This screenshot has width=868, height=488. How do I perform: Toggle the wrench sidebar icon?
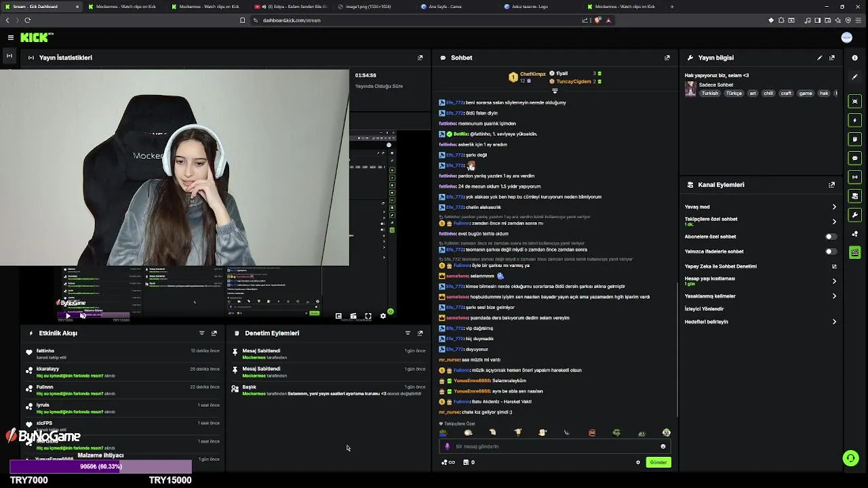tap(855, 215)
